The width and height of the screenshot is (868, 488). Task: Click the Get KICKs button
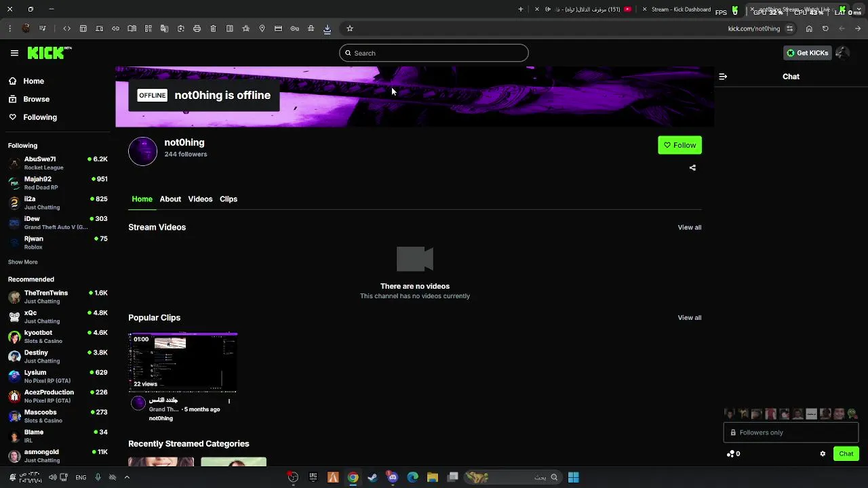[807, 53]
